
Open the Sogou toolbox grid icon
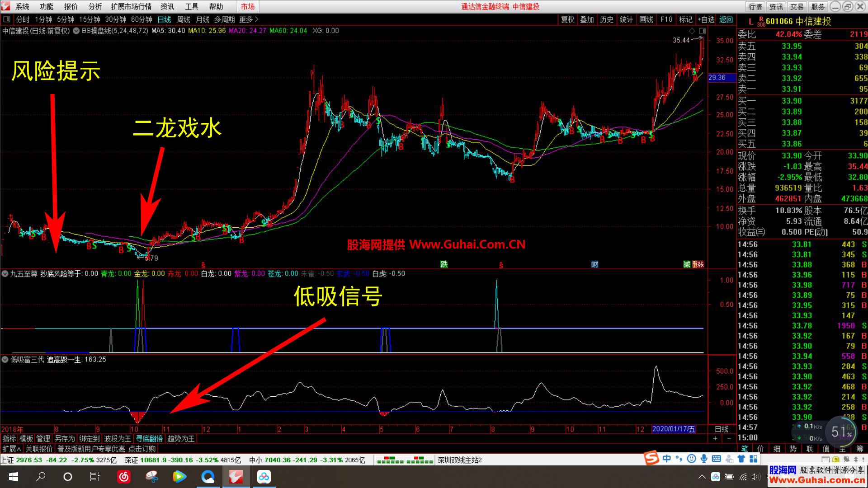[x=753, y=459]
